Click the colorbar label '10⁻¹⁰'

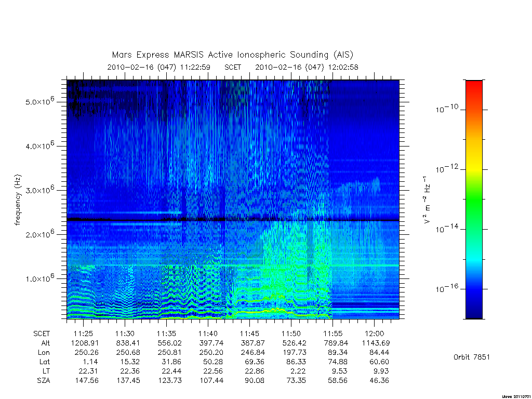point(447,109)
